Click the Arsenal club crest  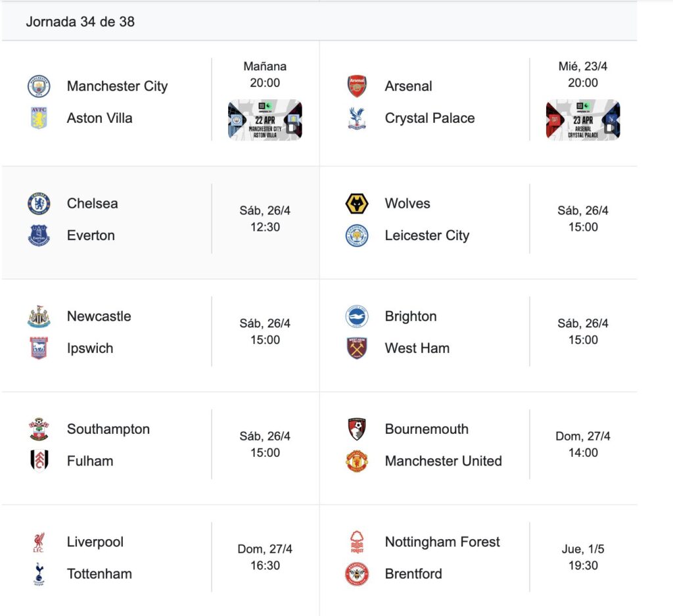pyautogui.click(x=357, y=86)
